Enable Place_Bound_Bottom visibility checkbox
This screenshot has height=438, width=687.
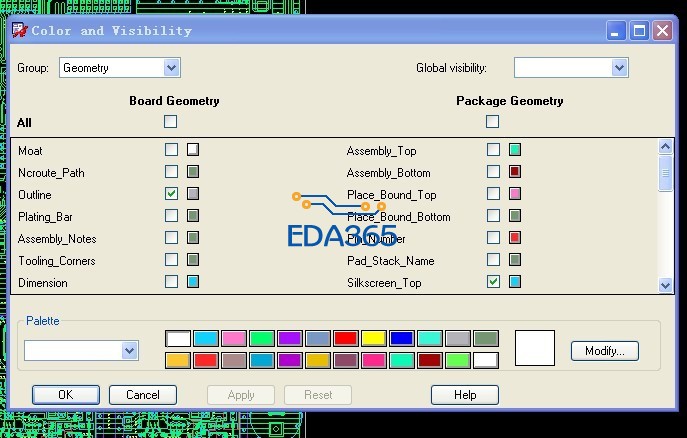493,215
